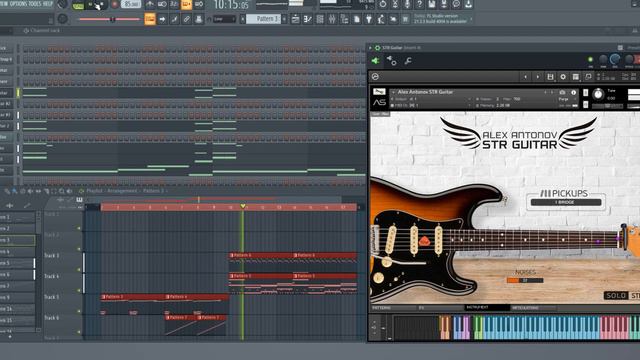Click the green speaker icon in plugin wrapper

pyautogui.click(x=376, y=61)
